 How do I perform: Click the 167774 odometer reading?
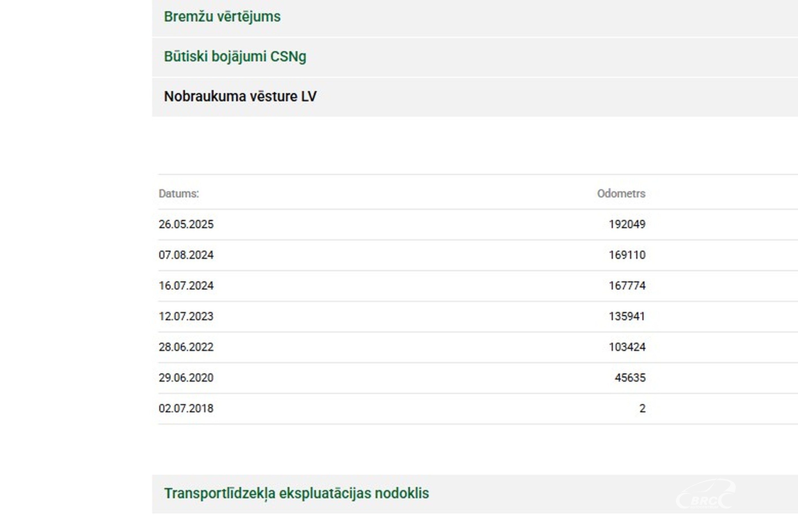(x=627, y=286)
